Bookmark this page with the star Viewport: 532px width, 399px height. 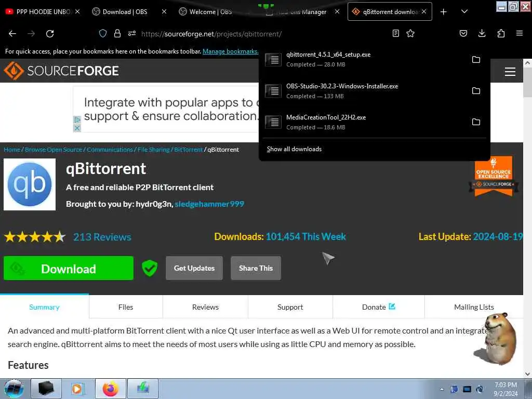(x=410, y=33)
